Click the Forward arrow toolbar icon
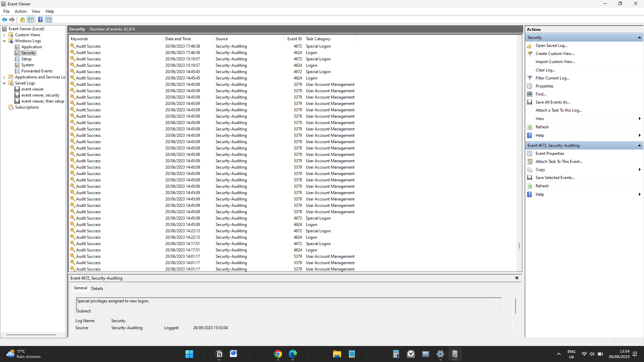The image size is (644, 362). (12, 19)
